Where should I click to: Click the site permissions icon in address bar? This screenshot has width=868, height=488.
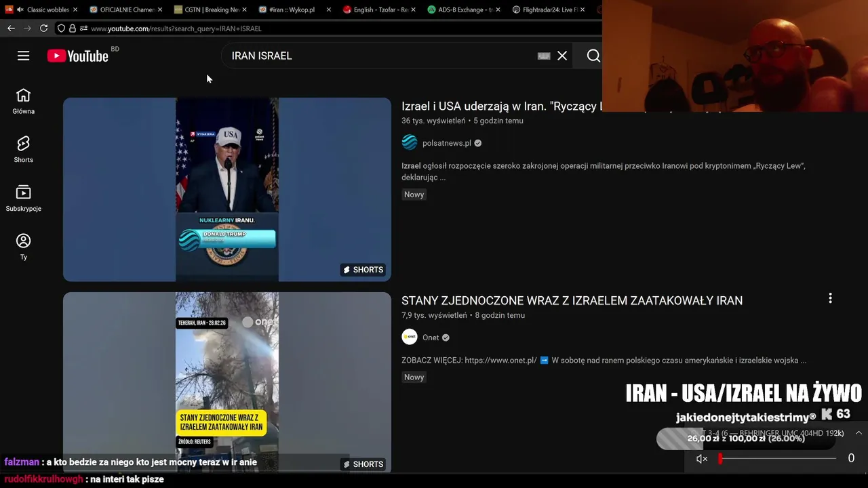coord(83,28)
